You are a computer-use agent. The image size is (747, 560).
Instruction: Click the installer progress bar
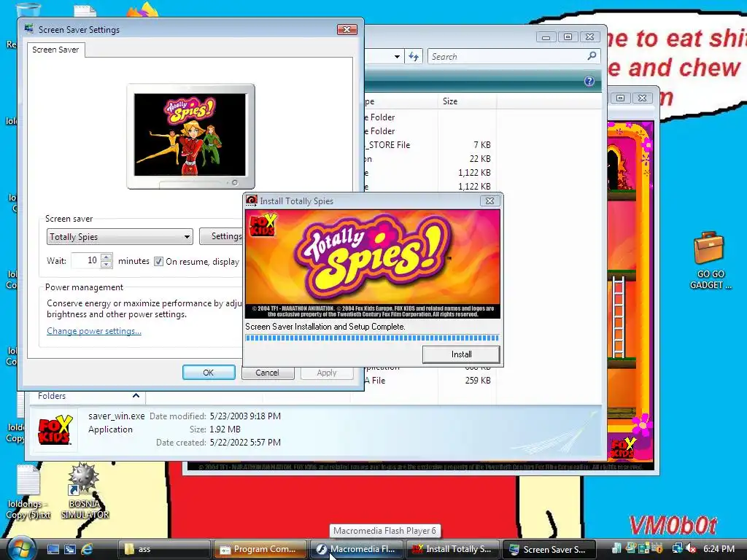click(x=371, y=338)
